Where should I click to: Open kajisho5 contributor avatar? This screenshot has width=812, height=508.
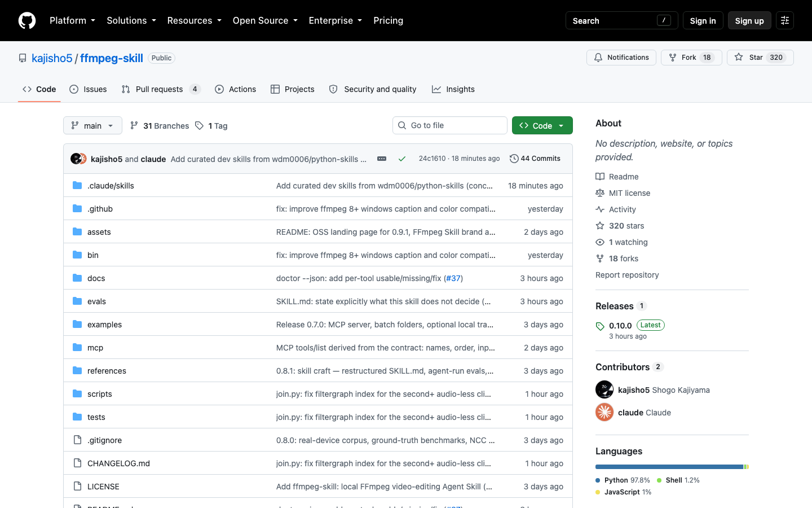coord(604,389)
